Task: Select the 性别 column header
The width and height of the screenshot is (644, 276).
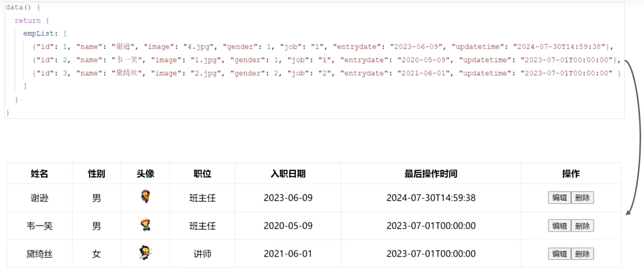Action: [96, 173]
